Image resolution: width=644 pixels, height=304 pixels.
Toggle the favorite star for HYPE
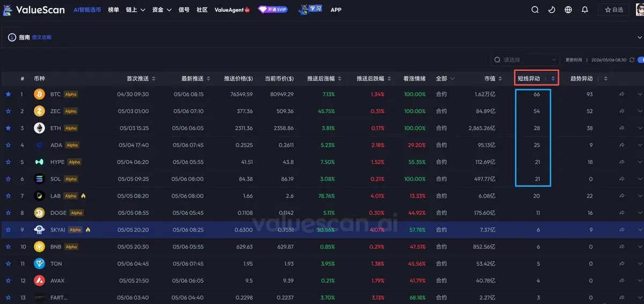(8, 162)
